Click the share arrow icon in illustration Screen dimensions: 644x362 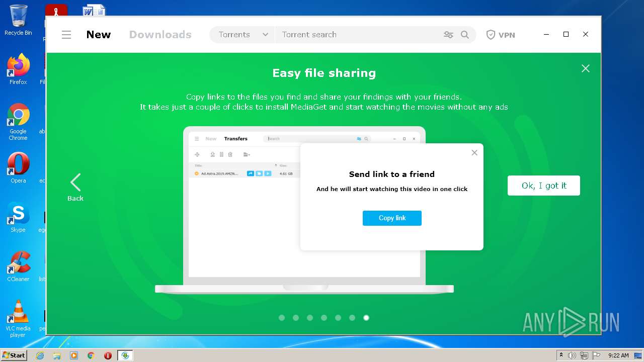click(251, 173)
